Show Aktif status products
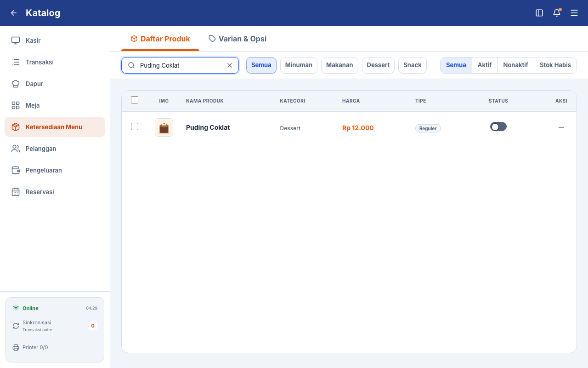 click(x=485, y=65)
